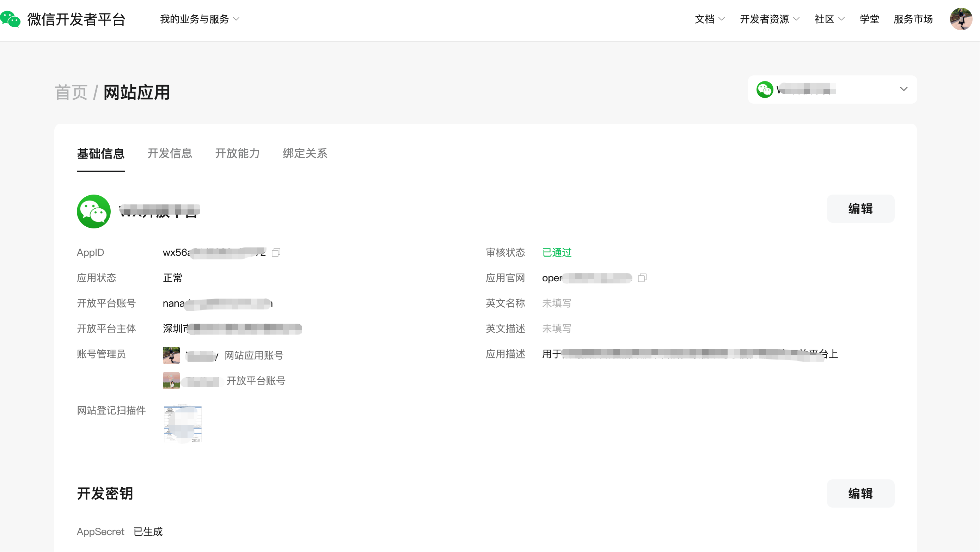Open the 网站登记扫描件 scanned document thumbnail
This screenshot has width=980, height=552.
183,424
